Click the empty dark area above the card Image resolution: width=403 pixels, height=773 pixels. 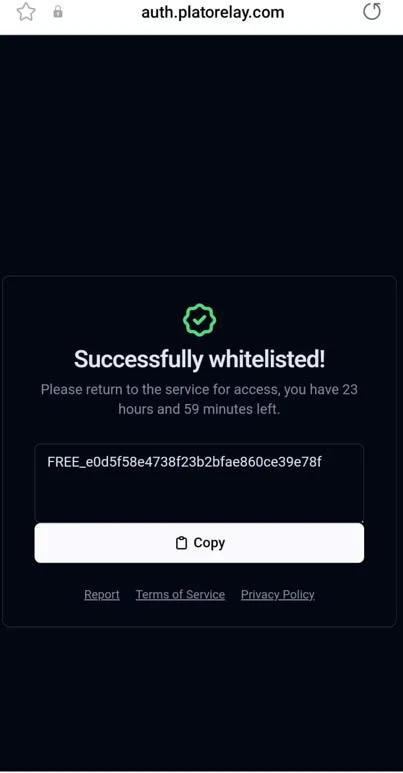201,153
